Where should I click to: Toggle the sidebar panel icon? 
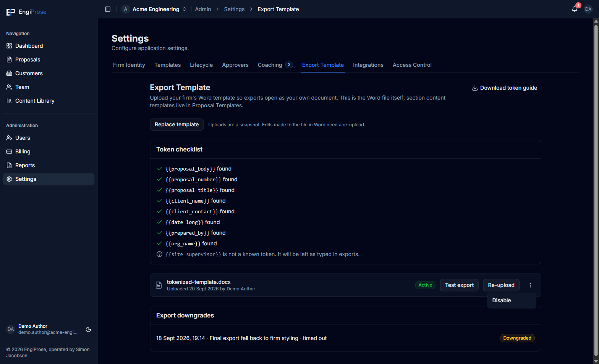tap(108, 9)
